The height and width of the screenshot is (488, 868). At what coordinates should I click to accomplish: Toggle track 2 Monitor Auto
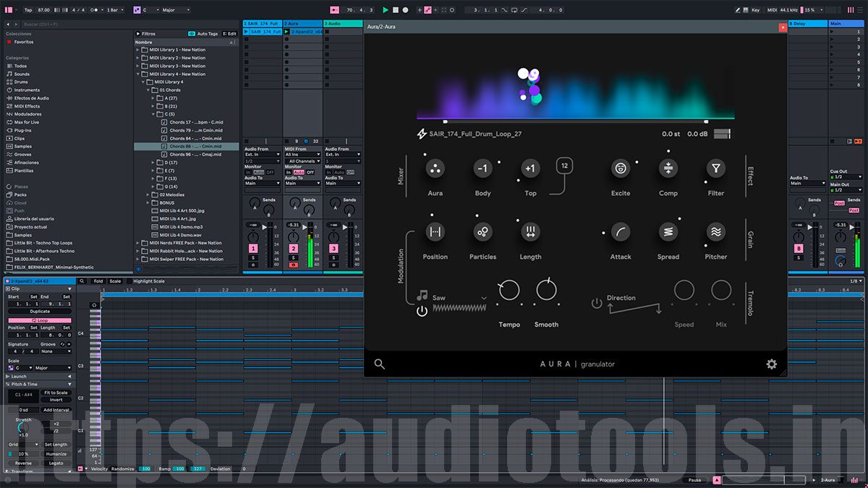(x=299, y=172)
